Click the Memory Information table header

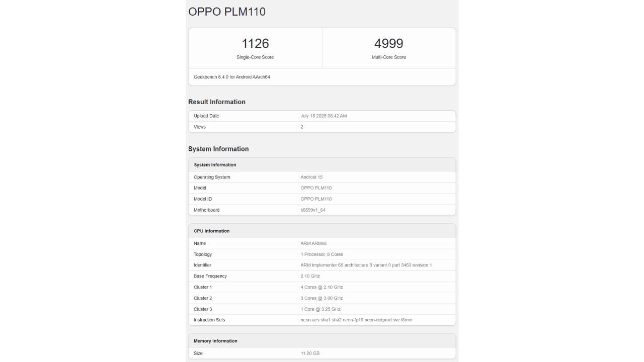(215, 341)
